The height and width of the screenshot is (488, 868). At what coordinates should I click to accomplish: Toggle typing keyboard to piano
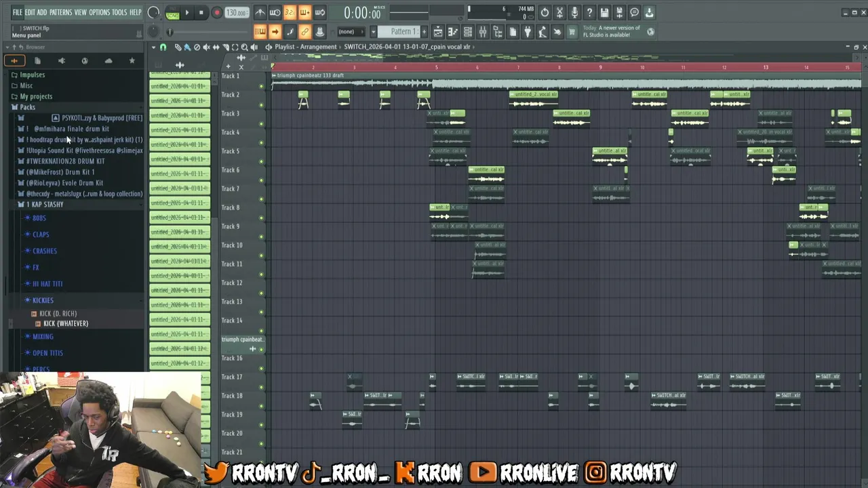pos(260,32)
